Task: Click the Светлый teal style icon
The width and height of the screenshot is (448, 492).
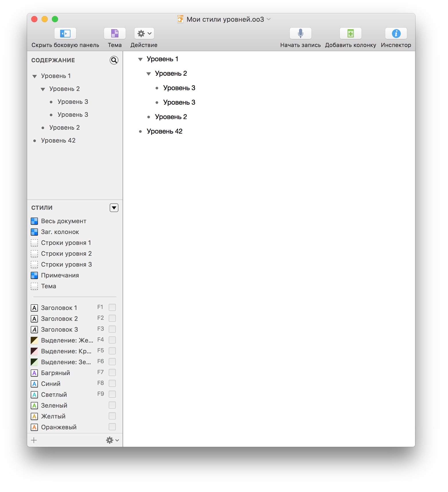Action: 34,395
